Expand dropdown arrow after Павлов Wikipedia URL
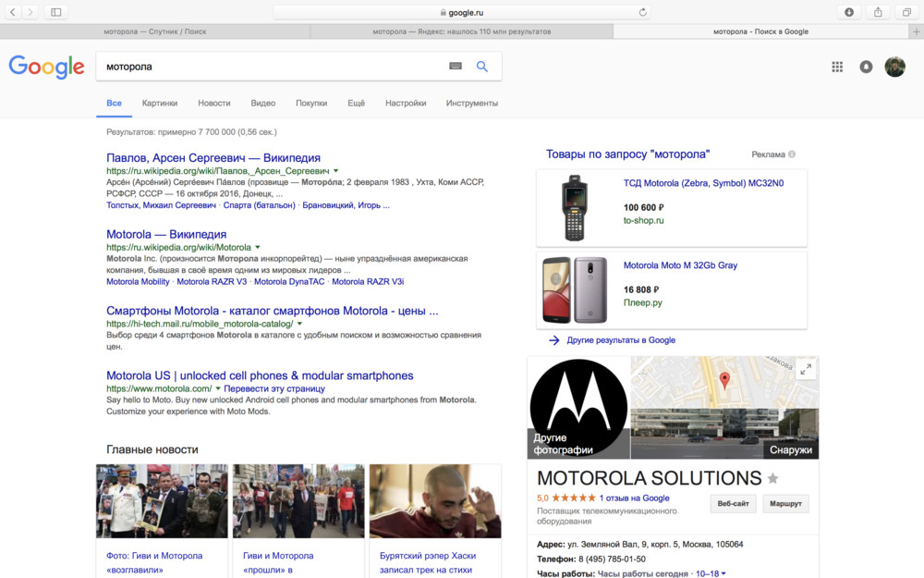Screen dimensions: 924x578 click(x=336, y=171)
